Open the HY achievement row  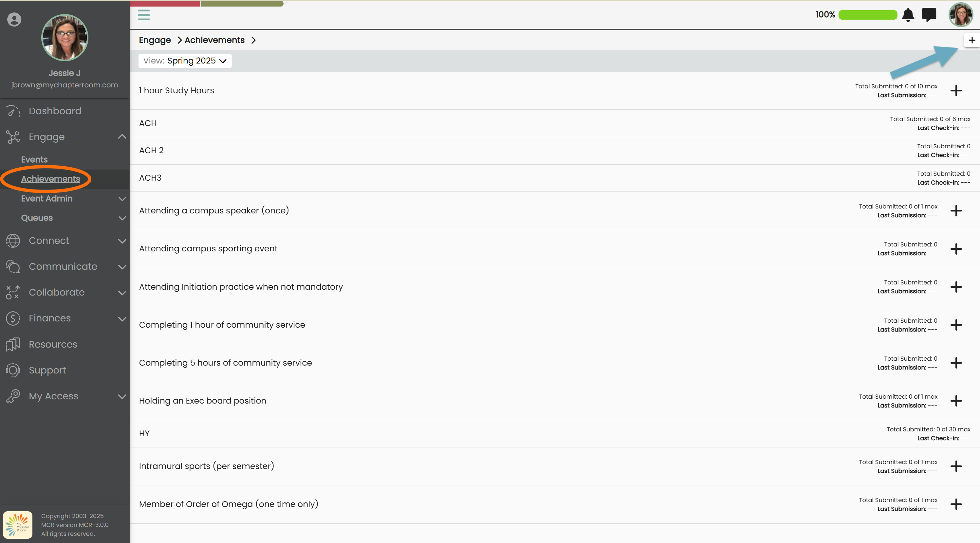tap(555, 433)
